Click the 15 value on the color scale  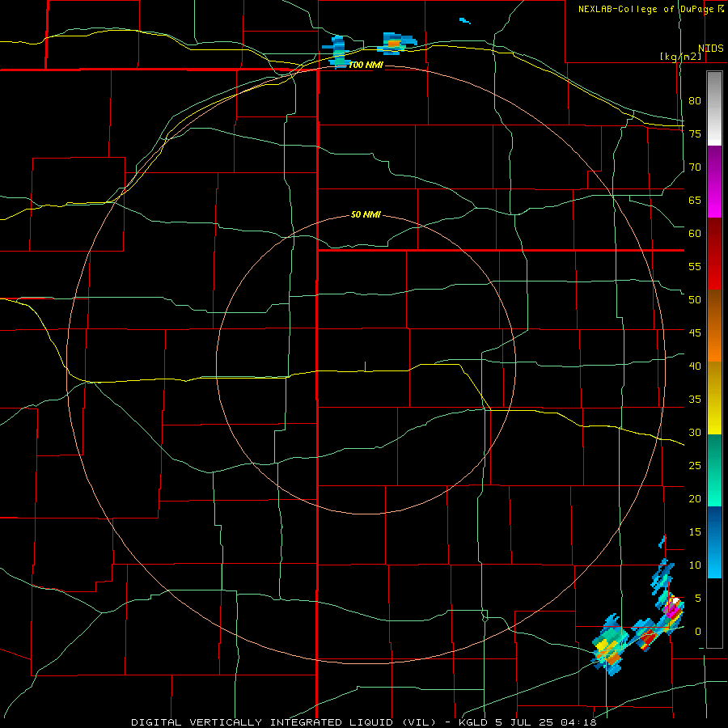tap(695, 532)
